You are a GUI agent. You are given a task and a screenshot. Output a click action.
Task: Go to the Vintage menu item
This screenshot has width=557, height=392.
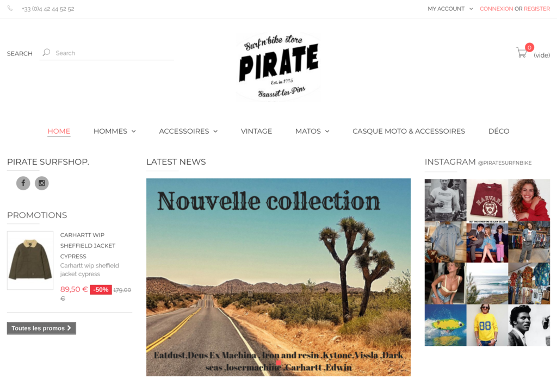pyautogui.click(x=257, y=132)
